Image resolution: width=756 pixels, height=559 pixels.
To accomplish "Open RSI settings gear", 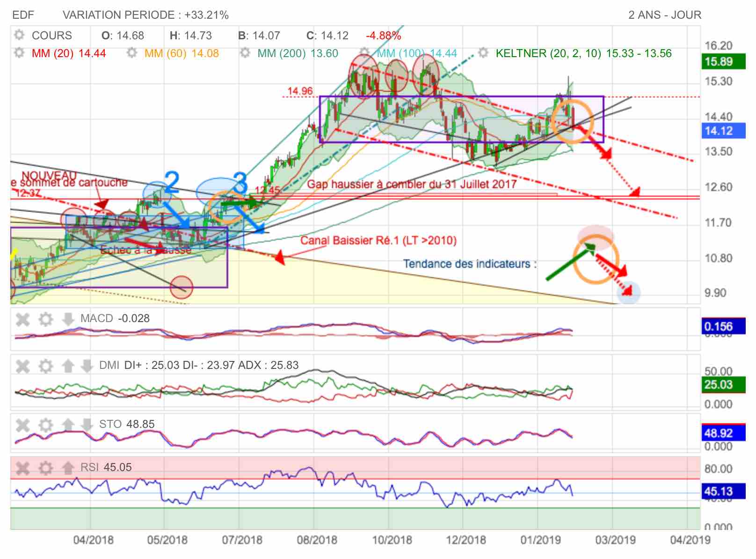I will click(x=45, y=468).
